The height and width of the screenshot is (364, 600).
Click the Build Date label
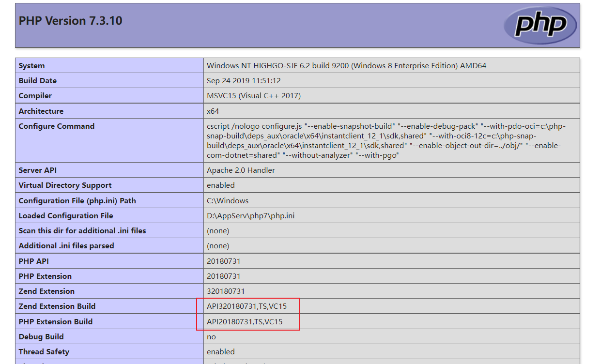pyautogui.click(x=38, y=81)
